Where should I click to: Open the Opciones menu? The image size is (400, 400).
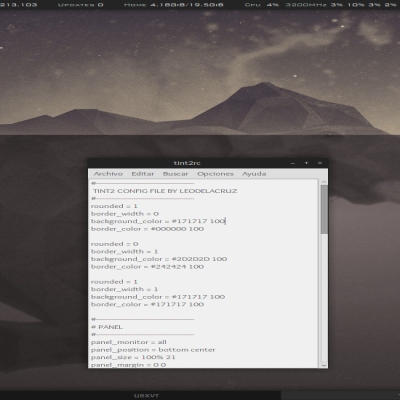click(x=215, y=174)
